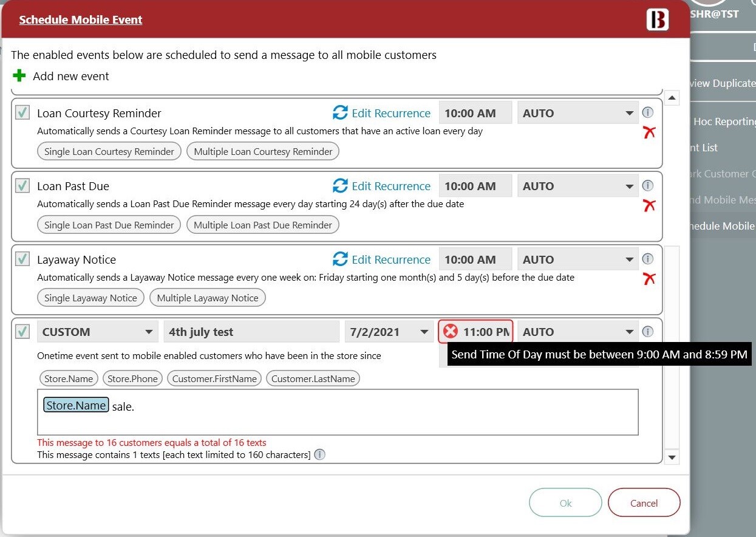The width and height of the screenshot is (756, 537).
Task: Click the Schedule Mobile Event title
Action: [x=80, y=19]
